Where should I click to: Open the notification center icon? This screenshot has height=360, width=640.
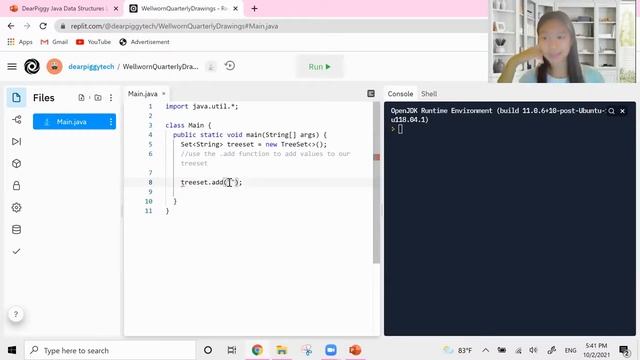624,350
